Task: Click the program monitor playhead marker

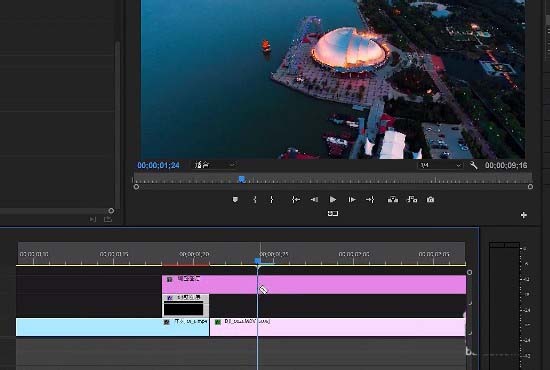Action: tap(242, 180)
